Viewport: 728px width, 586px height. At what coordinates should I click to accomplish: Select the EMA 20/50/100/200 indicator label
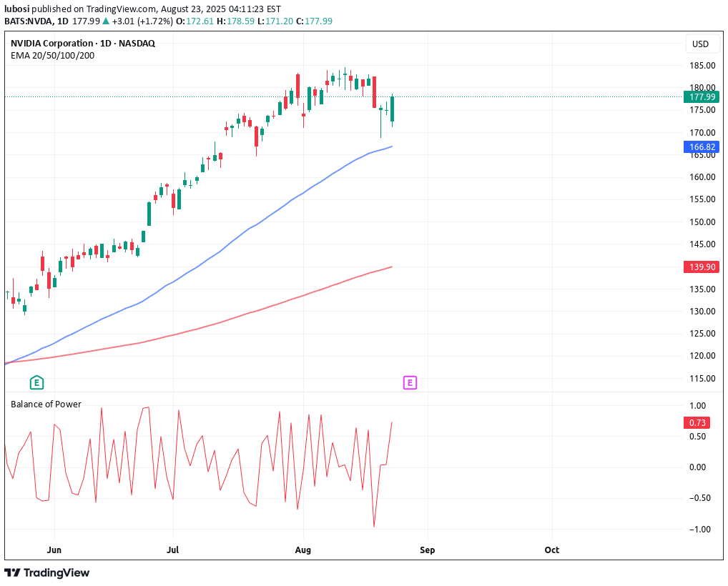pos(52,56)
